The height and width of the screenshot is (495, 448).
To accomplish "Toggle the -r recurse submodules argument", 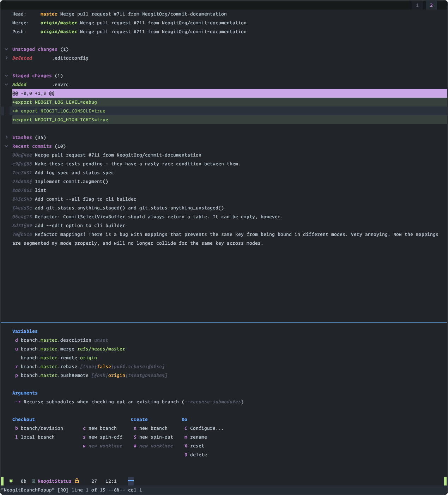I will (x=18, y=402).
